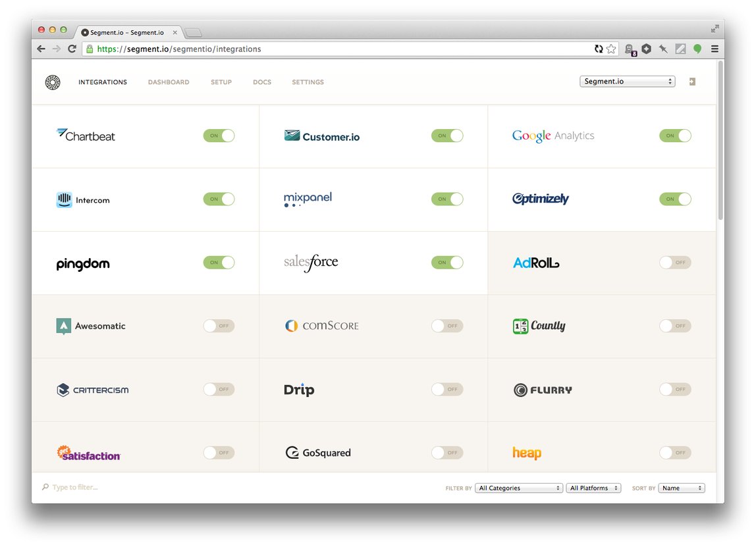This screenshot has height=547, width=756.
Task: Switch on the GoSquared integration
Action: tap(447, 452)
